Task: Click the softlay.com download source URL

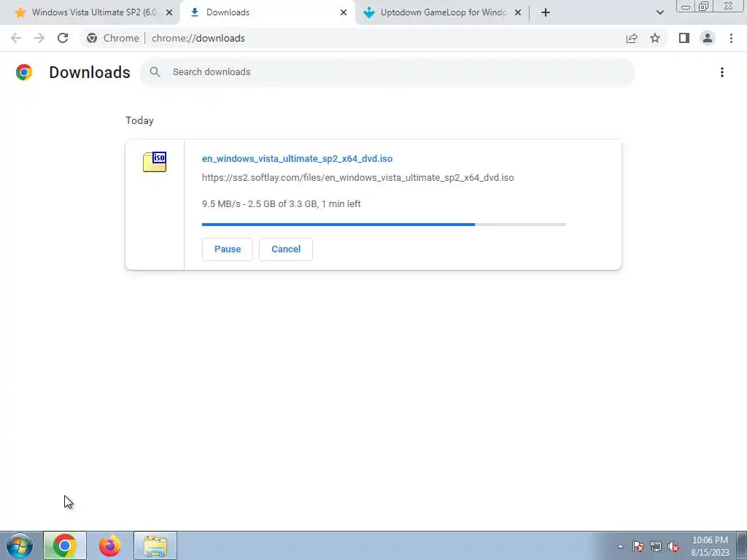Action: click(357, 178)
